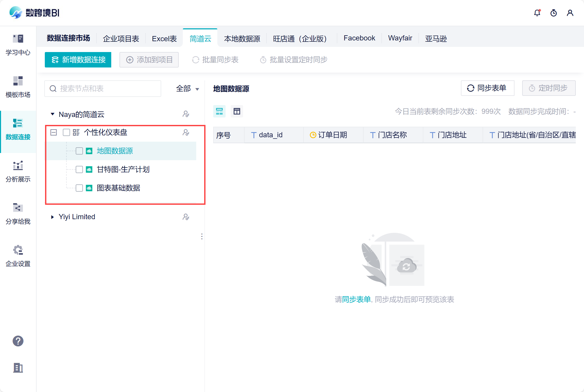Screen dimensions: 584x392
Task: Click the 同步表单 button
Action: click(x=487, y=88)
